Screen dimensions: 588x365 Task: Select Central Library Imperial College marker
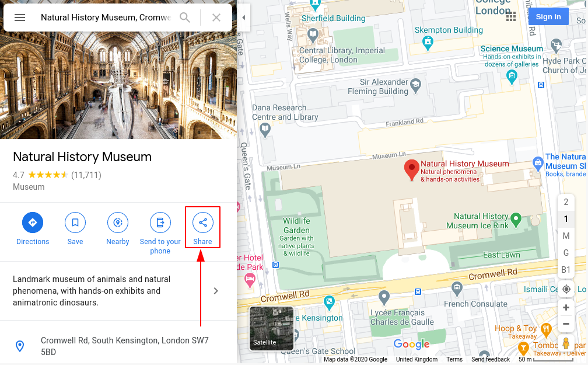pos(313,35)
